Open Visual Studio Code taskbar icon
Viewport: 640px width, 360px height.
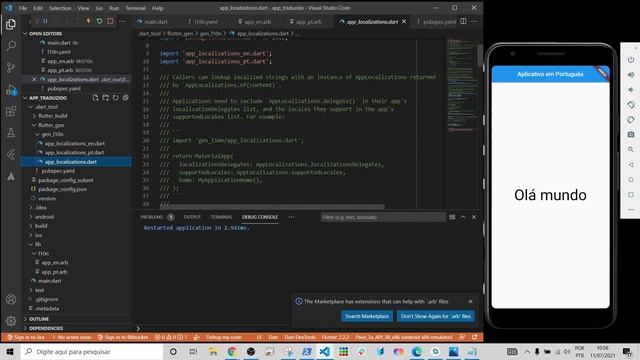point(325,351)
